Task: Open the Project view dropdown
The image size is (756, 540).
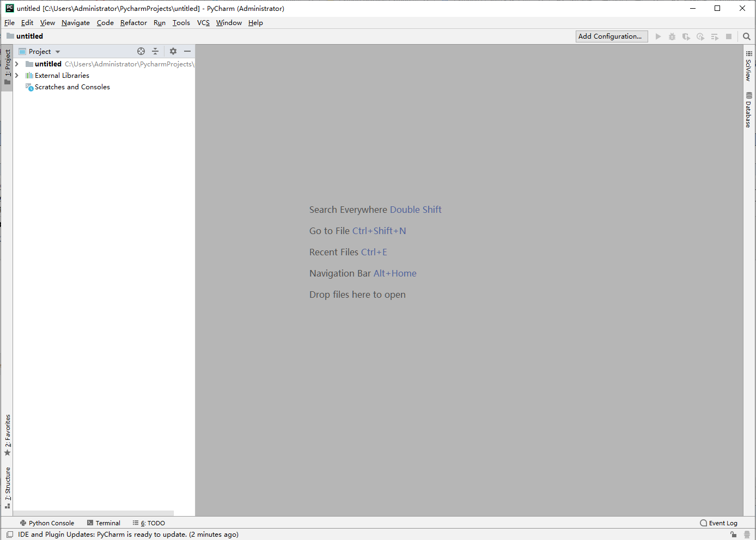Action: coord(57,51)
